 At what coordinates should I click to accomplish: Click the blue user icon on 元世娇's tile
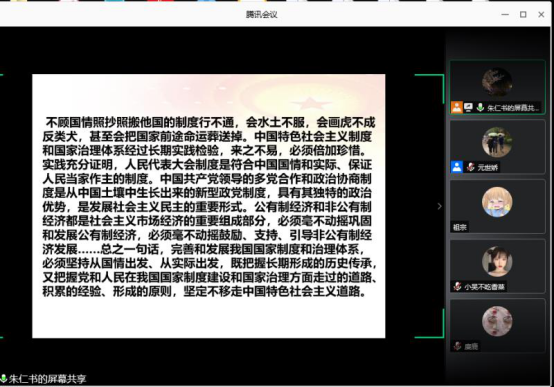coord(456,167)
